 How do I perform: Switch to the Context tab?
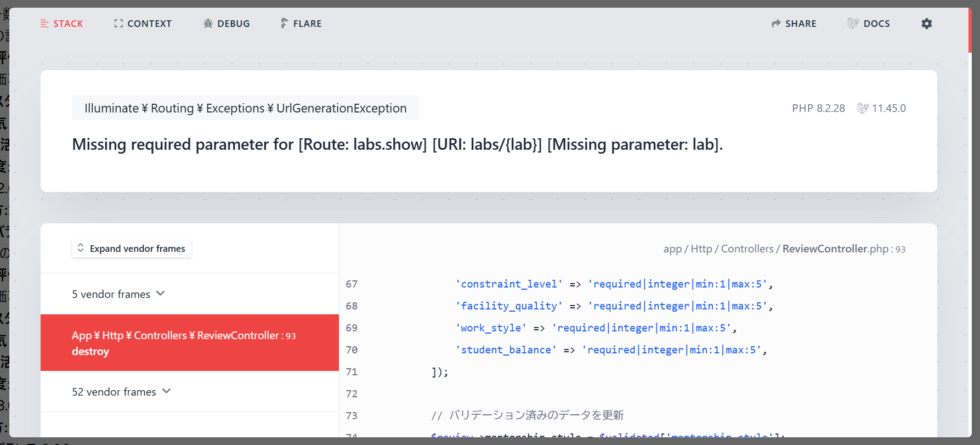pos(149,24)
